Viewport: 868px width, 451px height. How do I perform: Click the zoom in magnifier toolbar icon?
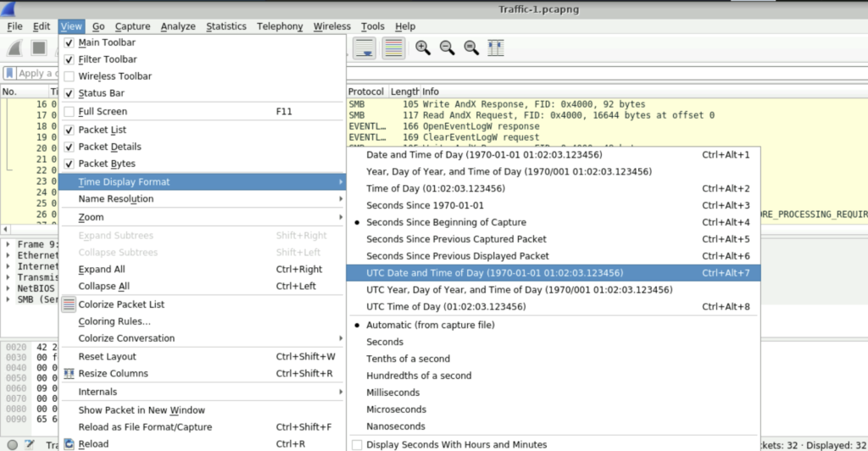pos(422,47)
